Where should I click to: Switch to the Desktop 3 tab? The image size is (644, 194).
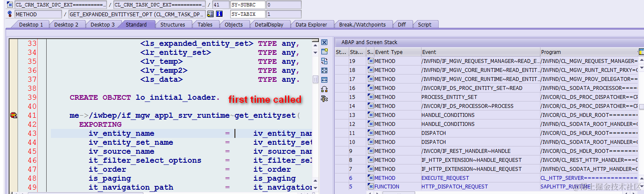tap(103, 24)
